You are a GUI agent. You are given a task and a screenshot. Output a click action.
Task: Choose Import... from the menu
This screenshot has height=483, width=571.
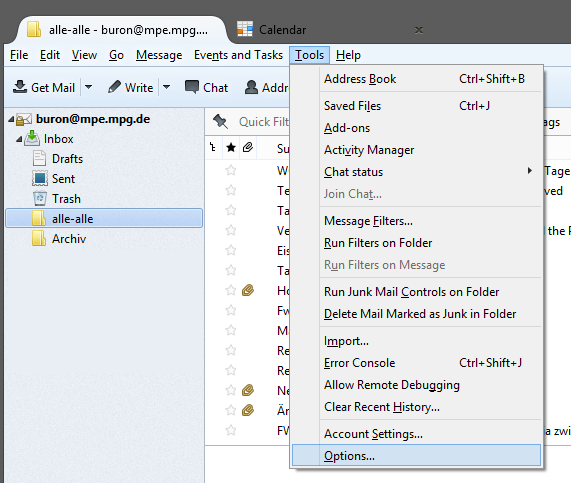click(417, 341)
